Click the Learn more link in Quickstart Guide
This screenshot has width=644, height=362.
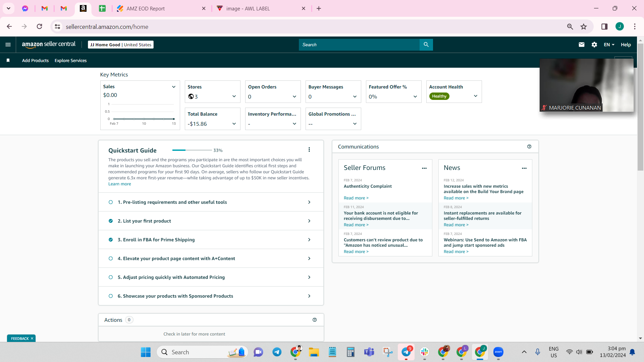point(120,184)
